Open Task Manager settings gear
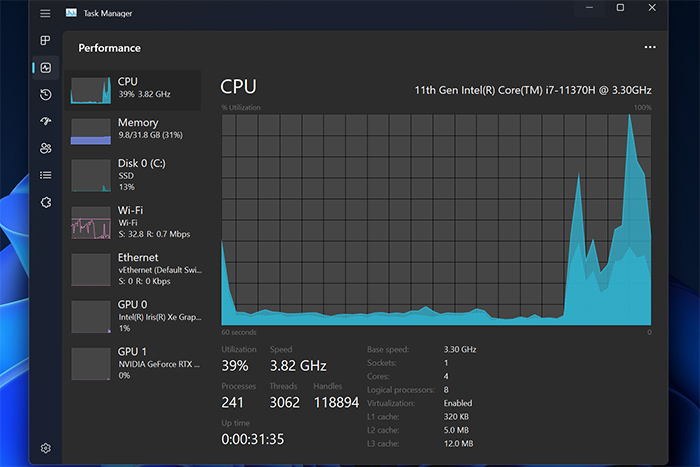Image resolution: width=700 pixels, height=467 pixels. [x=46, y=448]
